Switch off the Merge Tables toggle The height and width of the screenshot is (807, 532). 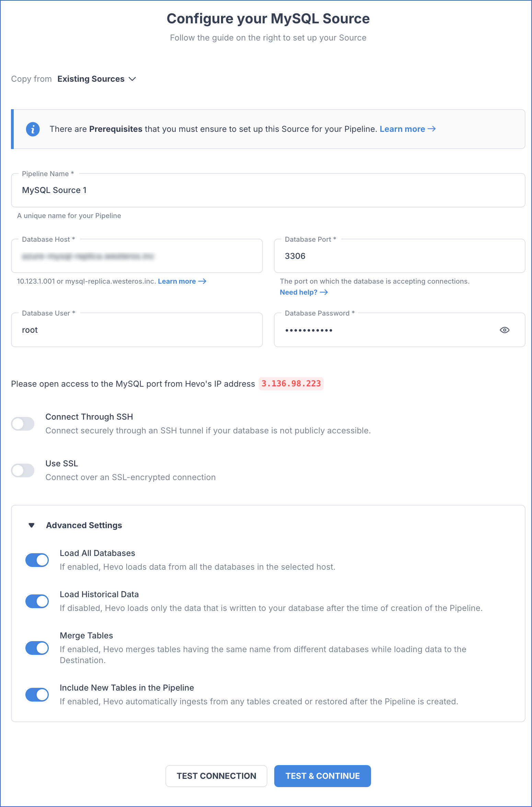(37, 648)
